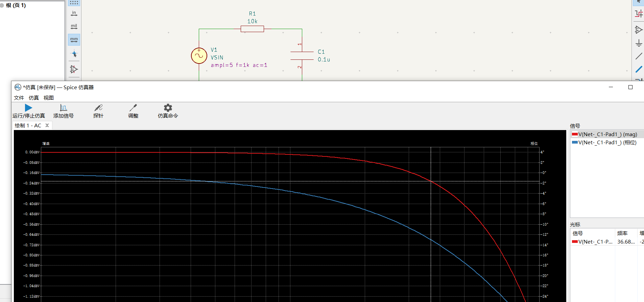The image size is (644, 302).
Task: Click the blue swatch of the phase signal
Action: (x=575, y=143)
